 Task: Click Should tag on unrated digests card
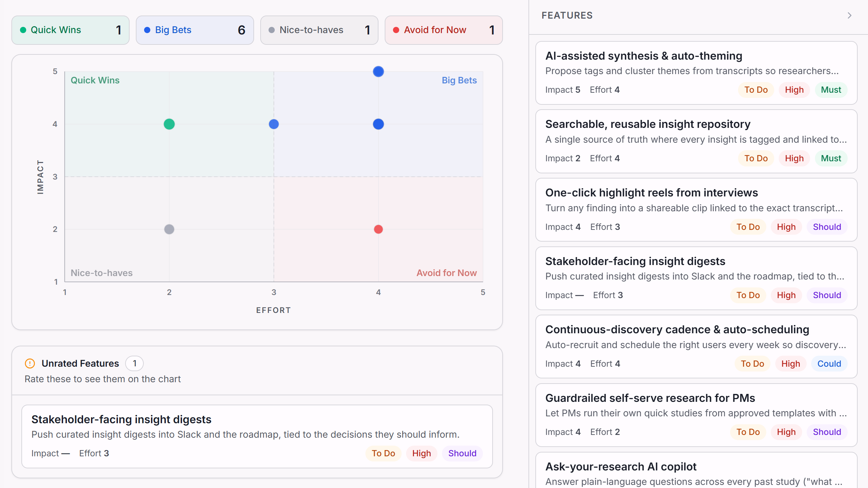pos(462,454)
